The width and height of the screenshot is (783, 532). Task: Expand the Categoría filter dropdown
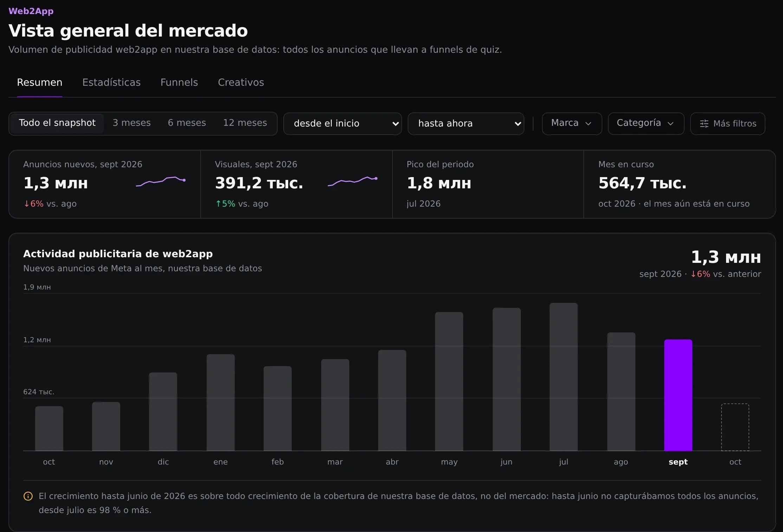646,124
